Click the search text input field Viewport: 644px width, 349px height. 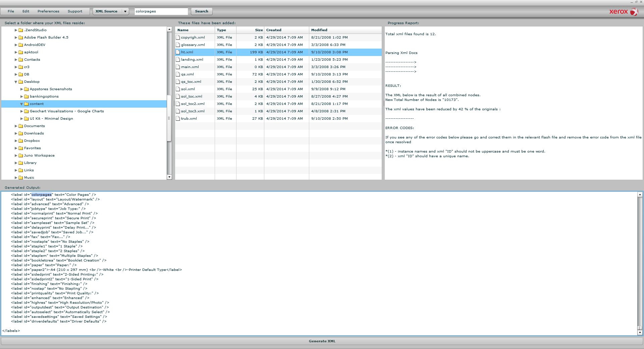pyautogui.click(x=161, y=11)
